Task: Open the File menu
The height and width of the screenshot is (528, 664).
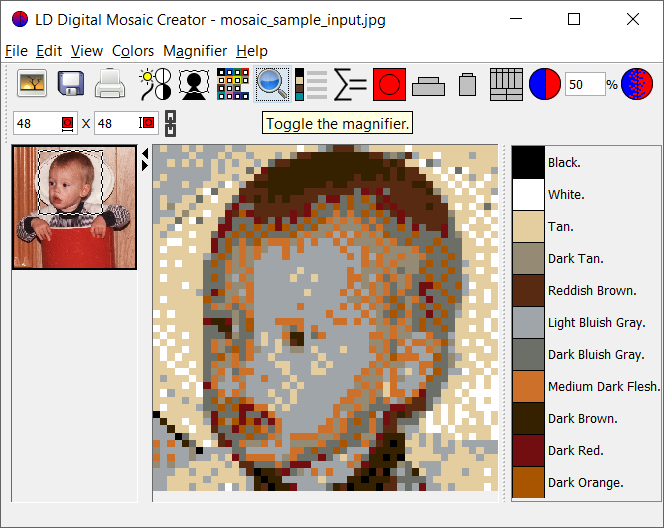Action: pyautogui.click(x=16, y=51)
